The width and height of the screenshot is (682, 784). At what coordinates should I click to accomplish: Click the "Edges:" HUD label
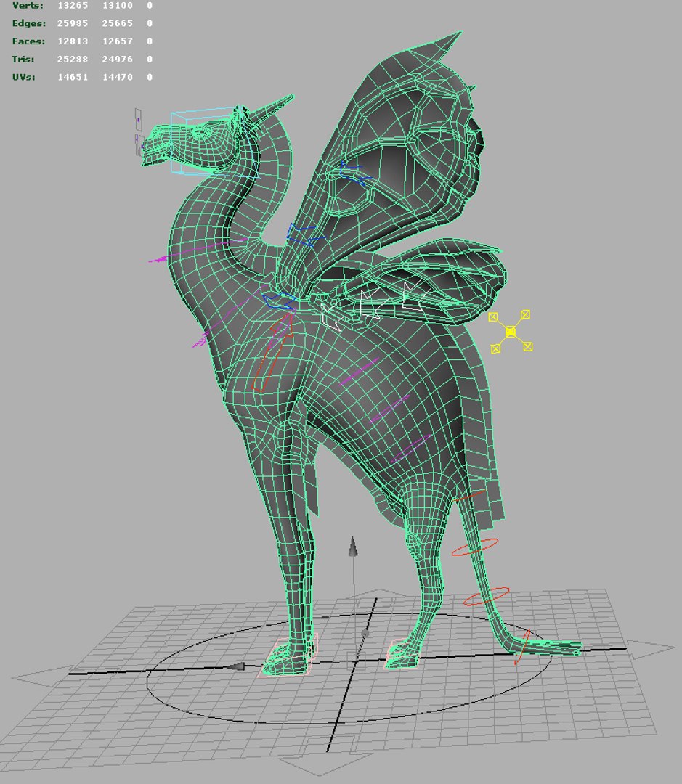(29, 23)
